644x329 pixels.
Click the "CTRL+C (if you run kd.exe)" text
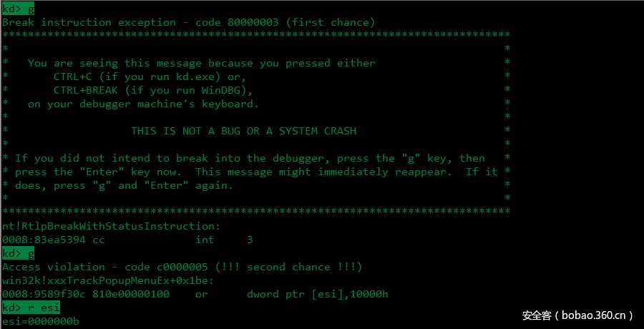[150, 77]
